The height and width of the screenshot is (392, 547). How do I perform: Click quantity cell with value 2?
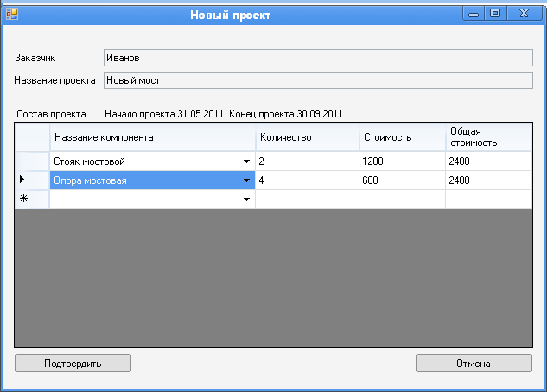(307, 161)
